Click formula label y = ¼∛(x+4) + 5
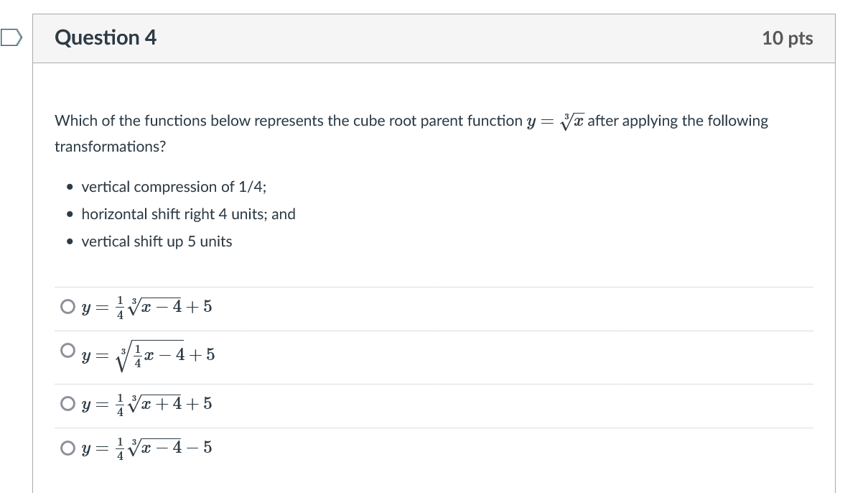The width and height of the screenshot is (868, 493). [146, 404]
